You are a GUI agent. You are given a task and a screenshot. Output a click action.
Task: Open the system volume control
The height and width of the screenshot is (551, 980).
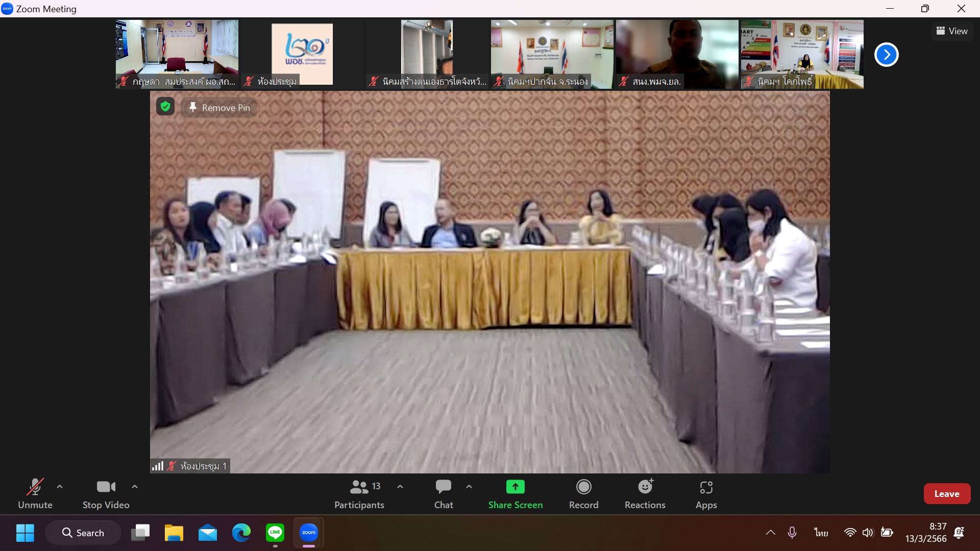pos(867,533)
